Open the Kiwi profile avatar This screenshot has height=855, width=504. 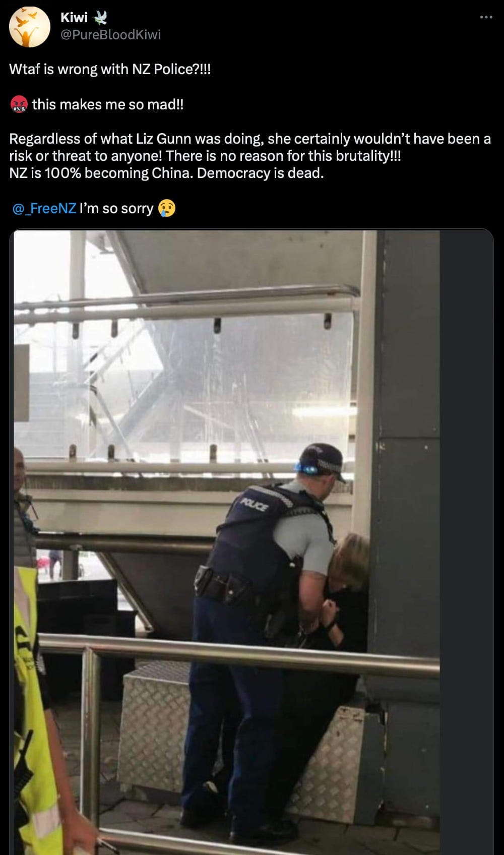[x=29, y=27]
